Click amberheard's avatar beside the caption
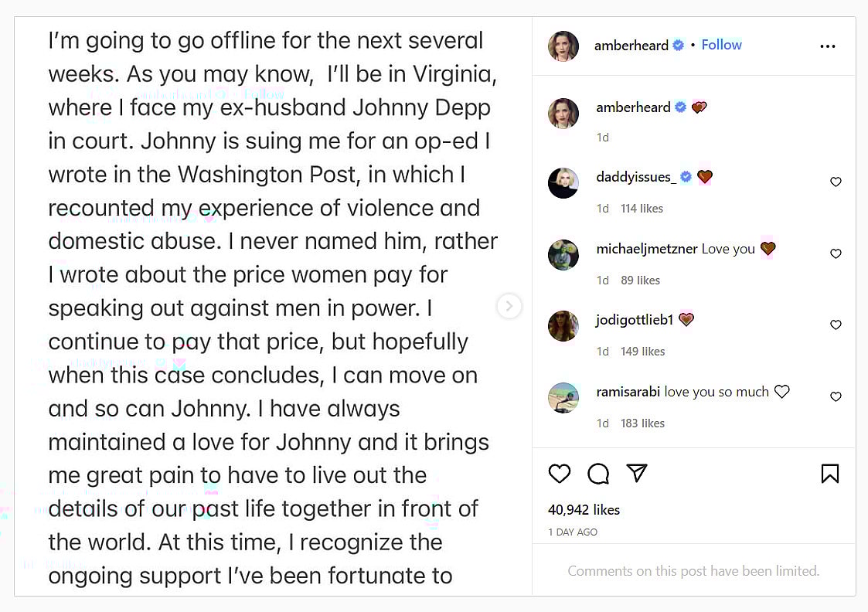The height and width of the screenshot is (612, 868). point(563,114)
